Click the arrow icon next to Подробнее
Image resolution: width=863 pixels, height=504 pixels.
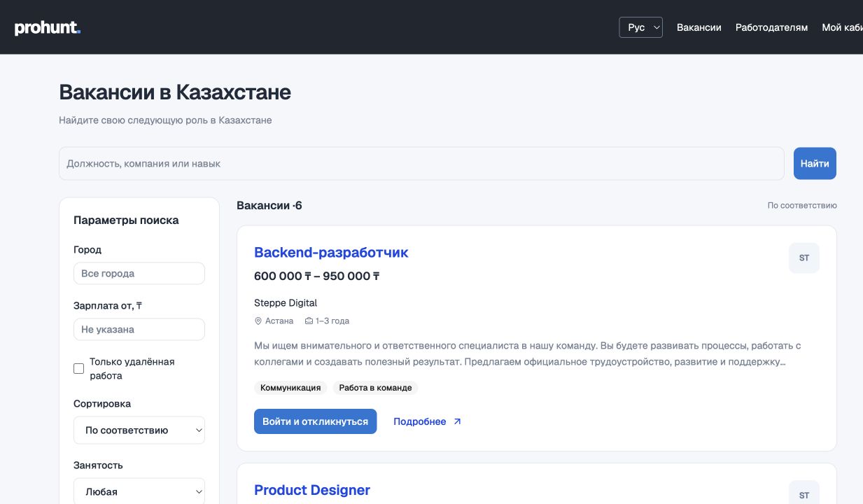[x=458, y=421]
